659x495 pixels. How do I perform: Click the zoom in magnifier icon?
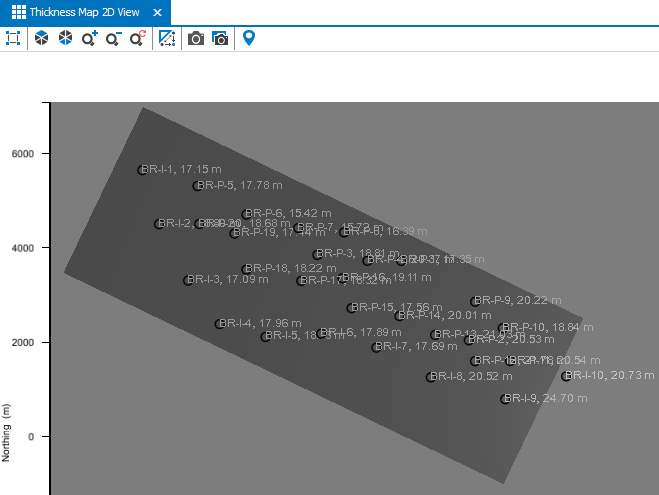pyautogui.click(x=89, y=38)
